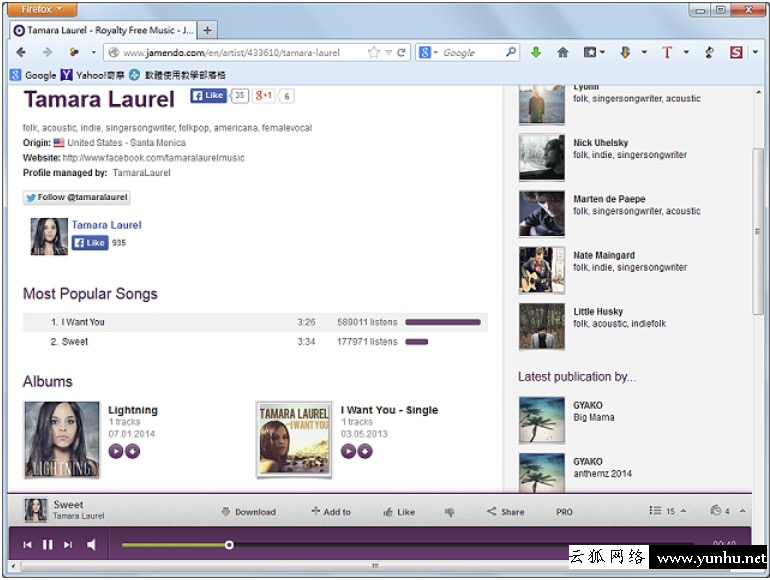The image size is (770, 580).
Task: Play the I Want You single
Action: [348, 451]
